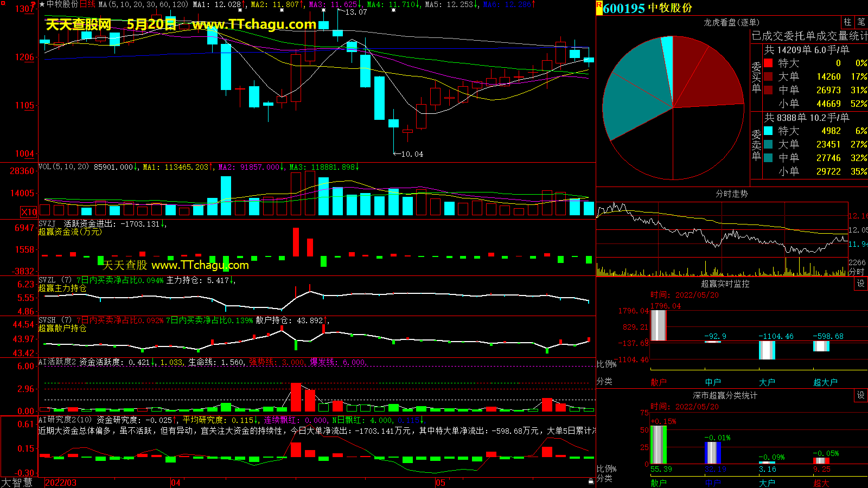868x488 pixels.
Task: Click the SVZJ 活跃资金进出 indicator label
Action: click(x=76, y=224)
